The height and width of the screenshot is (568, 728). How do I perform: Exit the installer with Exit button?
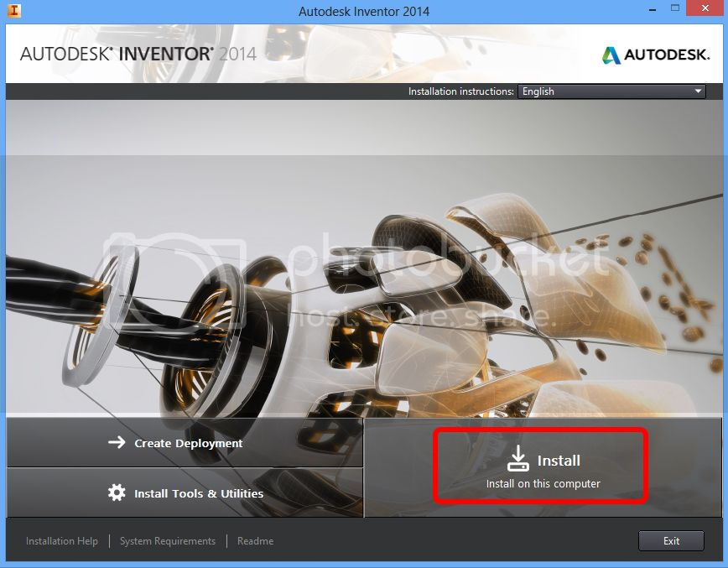(x=671, y=541)
